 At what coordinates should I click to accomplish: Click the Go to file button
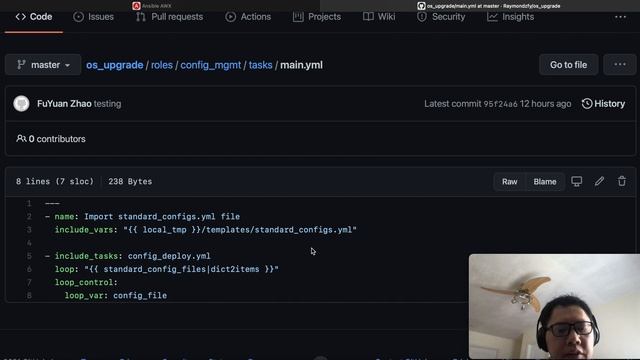[569, 65]
